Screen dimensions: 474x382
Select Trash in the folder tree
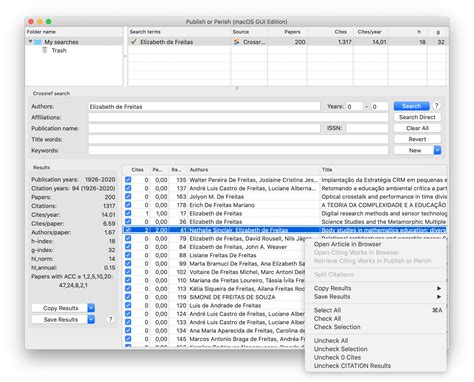(59, 50)
